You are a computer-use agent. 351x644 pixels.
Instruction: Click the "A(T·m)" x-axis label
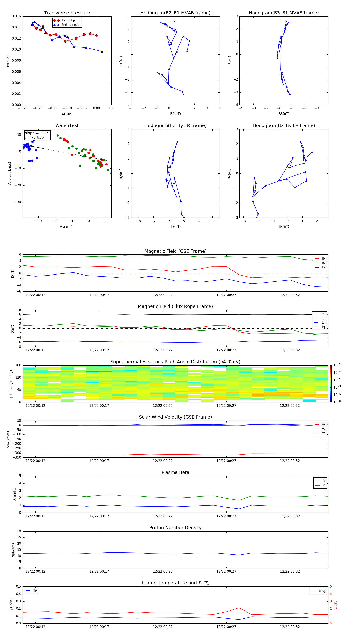click(67, 114)
